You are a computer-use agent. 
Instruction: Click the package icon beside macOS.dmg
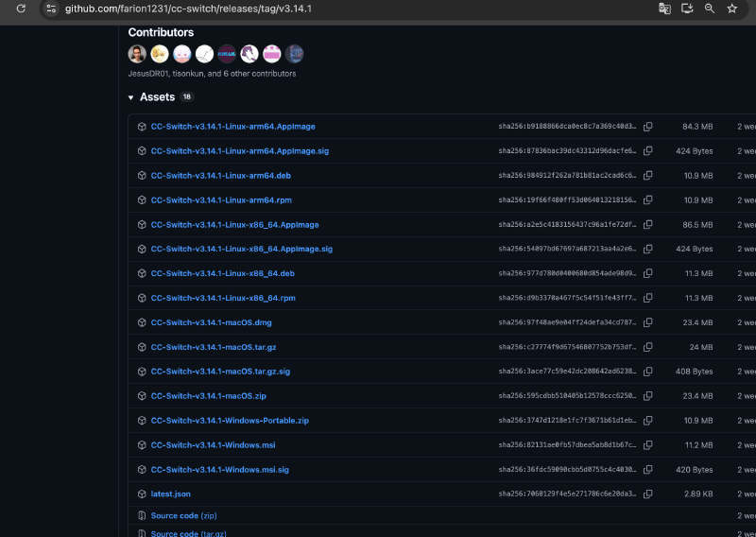(x=142, y=322)
